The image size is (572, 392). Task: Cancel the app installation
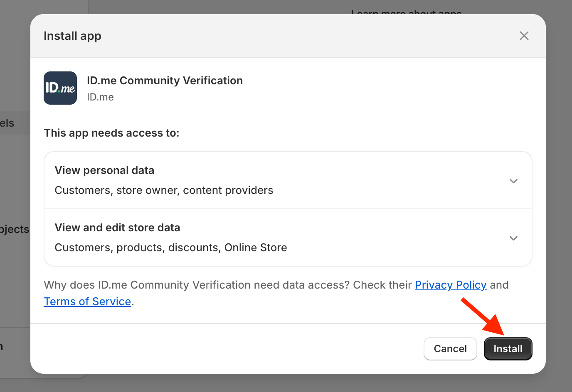(450, 349)
